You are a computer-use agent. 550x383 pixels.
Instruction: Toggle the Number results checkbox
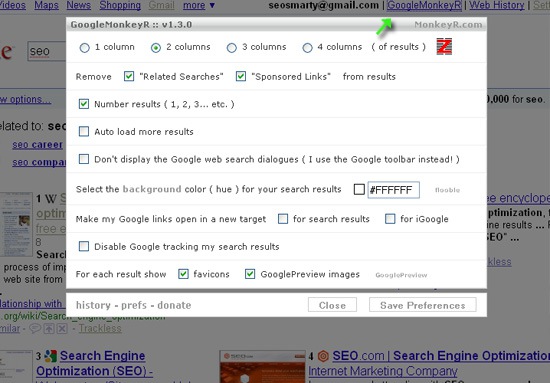pyautogui.click(x=84, y=104)
